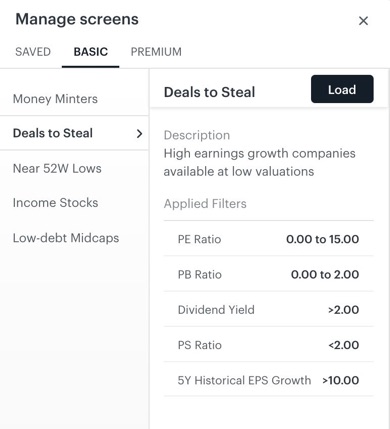Select the BASIC tab

click(x=91, y=52)
